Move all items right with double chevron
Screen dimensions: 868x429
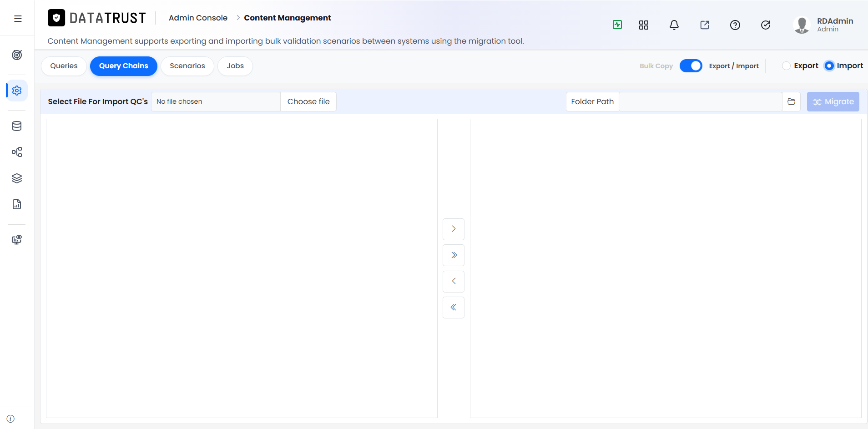coord(454,255)
